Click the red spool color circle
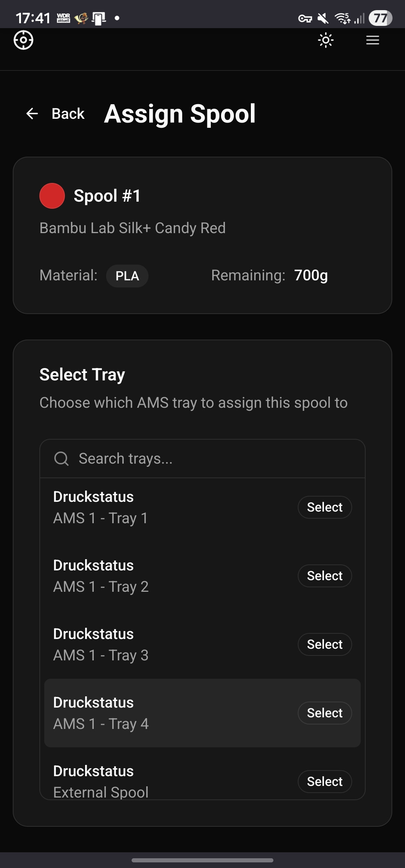Screen dimensions: 405x868 (52, 196)
